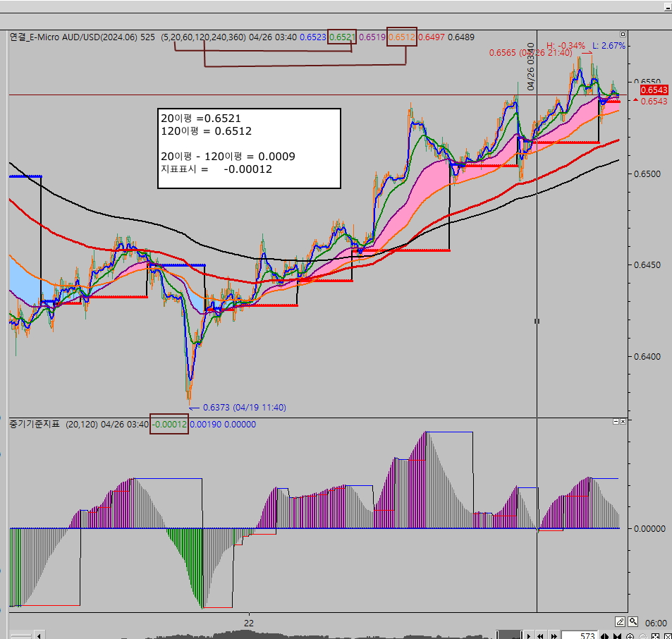Click the zoom in plus circle icon
This screenshot has width=672, height=639.
click(630, 636)
